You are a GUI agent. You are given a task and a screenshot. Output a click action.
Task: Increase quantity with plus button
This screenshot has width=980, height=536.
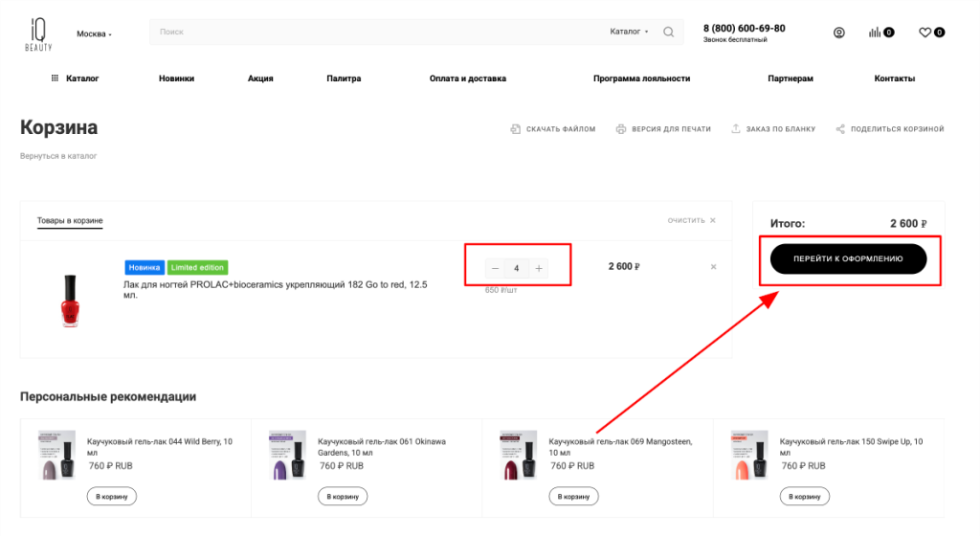pyautogui.click(x=538, y=269)
